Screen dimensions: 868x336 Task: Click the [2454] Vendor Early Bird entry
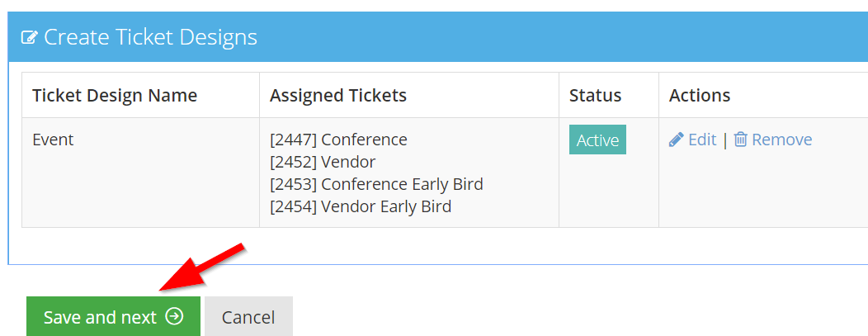361,206
